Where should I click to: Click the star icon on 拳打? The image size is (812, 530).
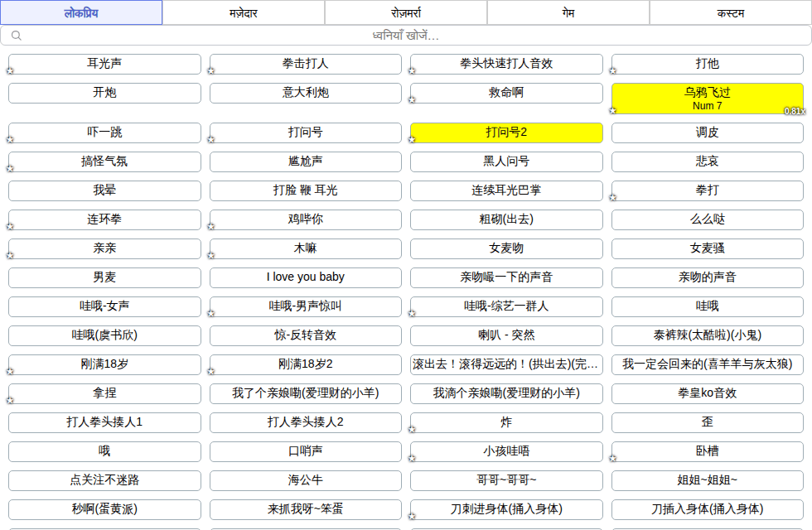pos(612,198)
